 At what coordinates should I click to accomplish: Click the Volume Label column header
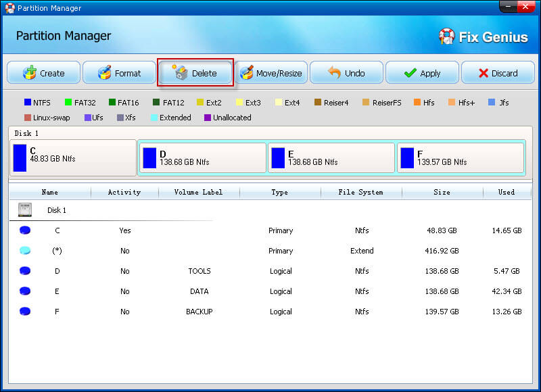[199, 193]
